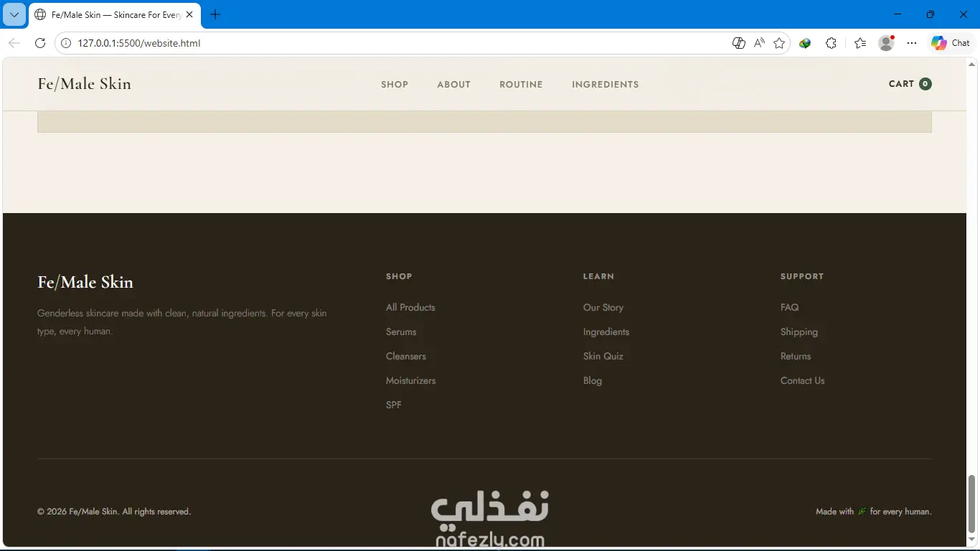Image resolution: width=980 pixels, height=551 pixels.
Task: Minimize the browser window
Action: point(897,14)
